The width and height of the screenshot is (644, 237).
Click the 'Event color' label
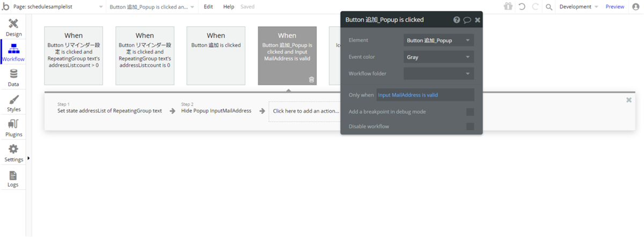[x=362, y=57]
